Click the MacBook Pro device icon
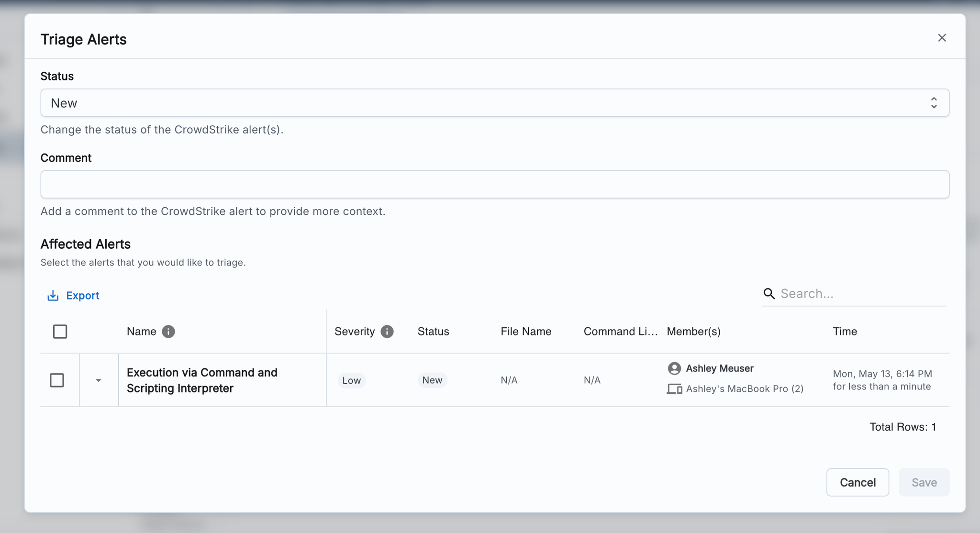Screen dimensions: 980x533 point(674,389)
